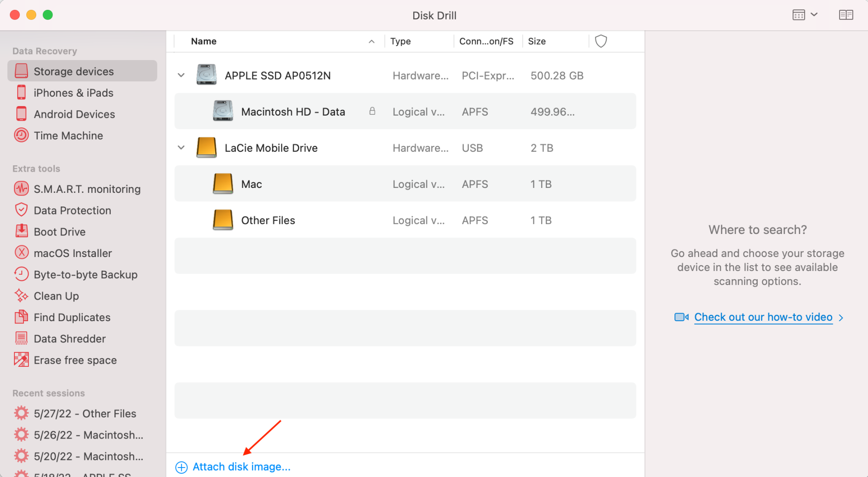This screenshot has height=477, width=868.
Task: Sort by Type column header
Action: pyautogui.click(x=400, y=41)
